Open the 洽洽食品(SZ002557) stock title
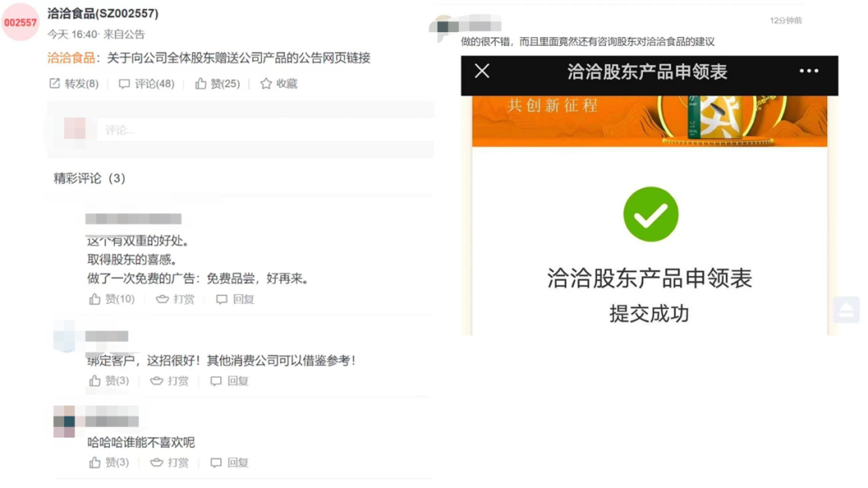The width and height of the screenshot is (868, 488). 103,14
